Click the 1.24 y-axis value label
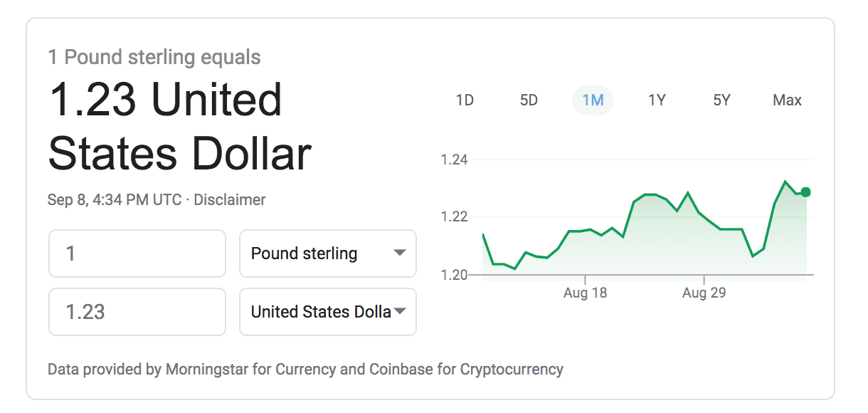This screenshot has width=868, height=413. point(455,160)
